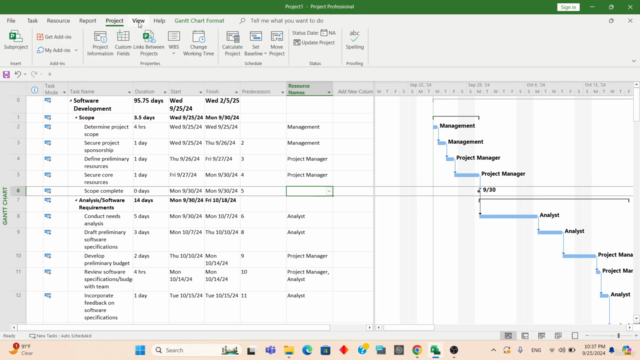Switch to Resource Sheet view in the status bar
The height and width of the screenshot is (360, 640).
click(558, 336)
